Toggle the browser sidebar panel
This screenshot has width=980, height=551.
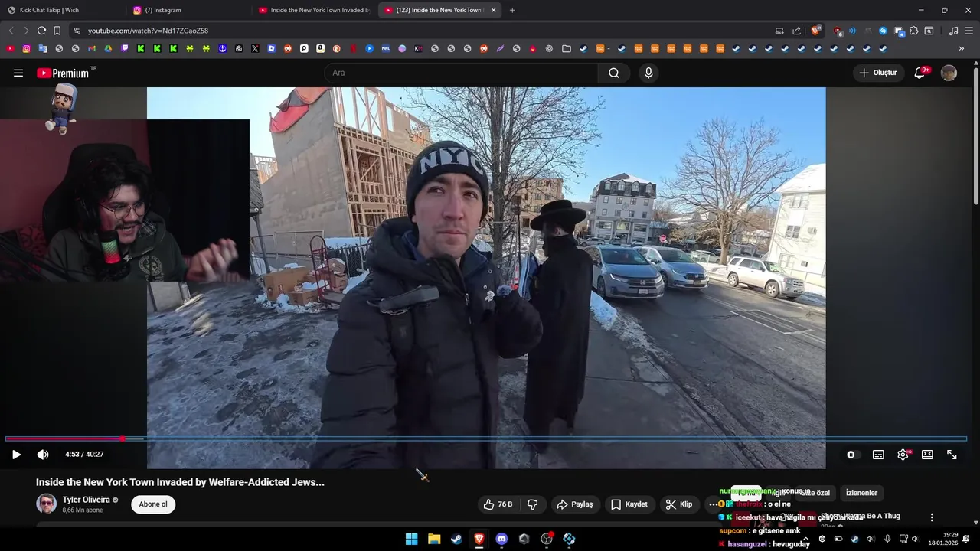click(929, 31)
